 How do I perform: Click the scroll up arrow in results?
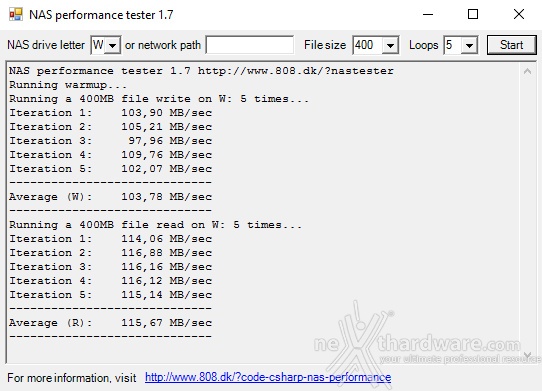click(x=527, y=72)
